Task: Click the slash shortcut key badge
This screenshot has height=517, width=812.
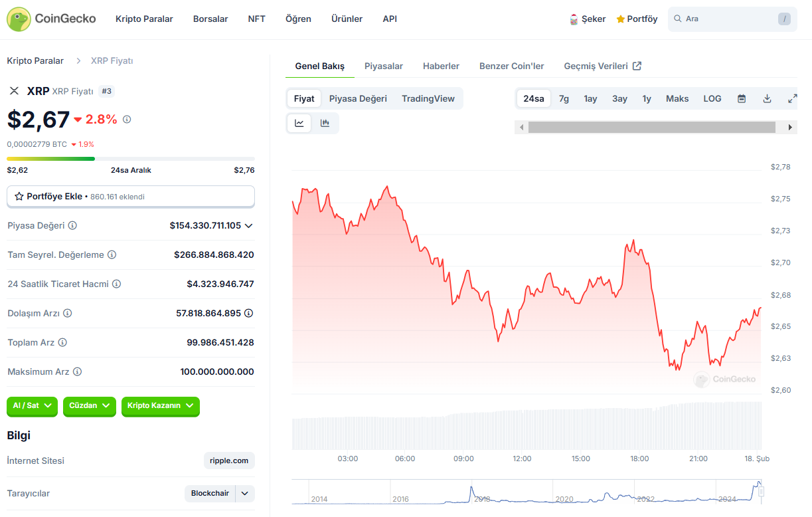Action: point(785,19)
